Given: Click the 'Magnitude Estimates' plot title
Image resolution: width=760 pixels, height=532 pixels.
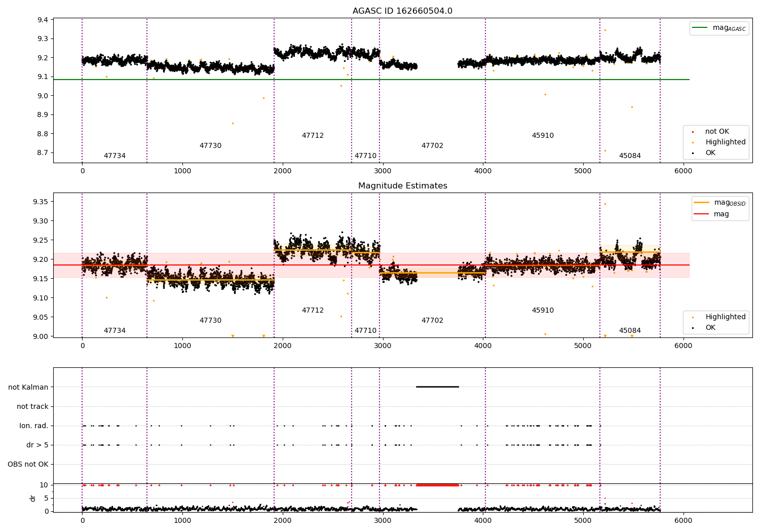Looking at the screenshot, I should [403, 186].
